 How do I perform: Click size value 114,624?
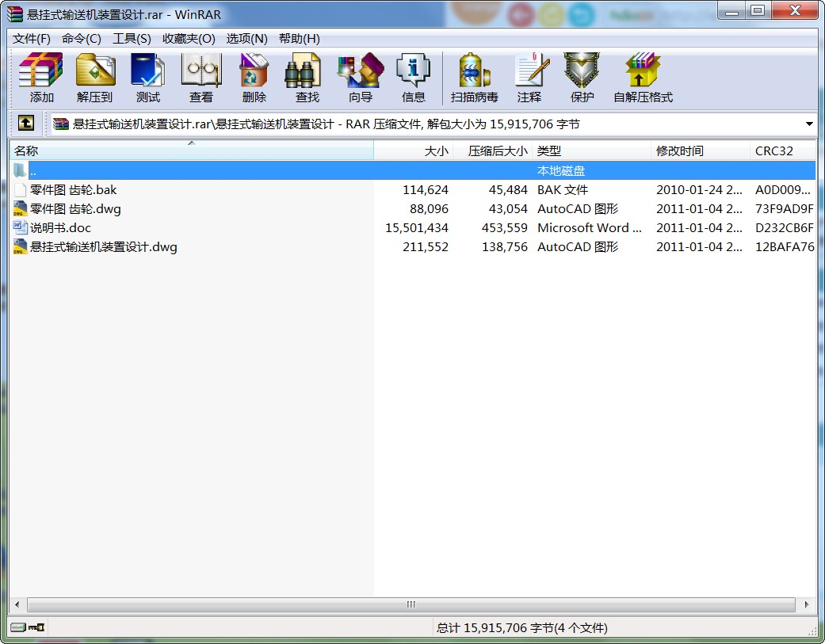[x=426, y=190]
